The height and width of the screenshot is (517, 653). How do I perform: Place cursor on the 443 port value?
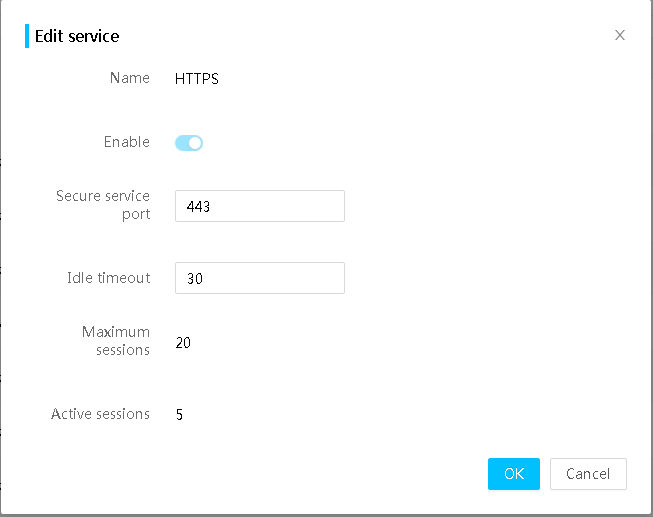(x=198, y=207)
